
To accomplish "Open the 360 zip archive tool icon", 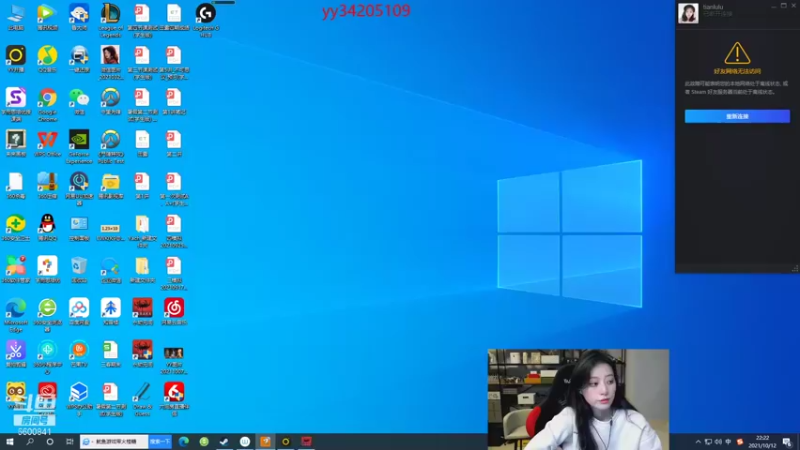I will [47, 183].
